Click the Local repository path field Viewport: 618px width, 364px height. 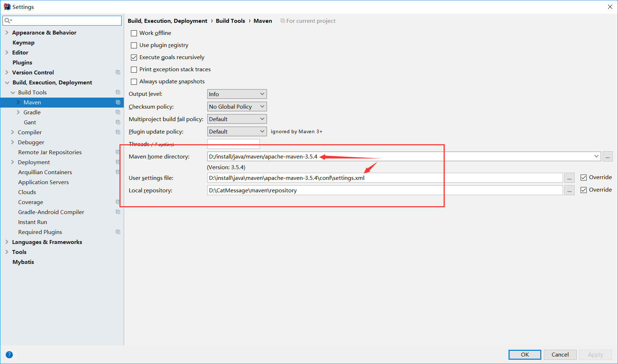click(x=385, y=190)
